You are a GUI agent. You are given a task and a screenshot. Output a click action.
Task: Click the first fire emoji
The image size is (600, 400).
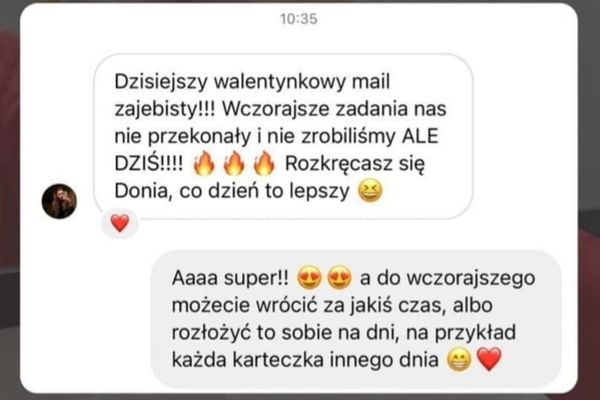point(204,163)
